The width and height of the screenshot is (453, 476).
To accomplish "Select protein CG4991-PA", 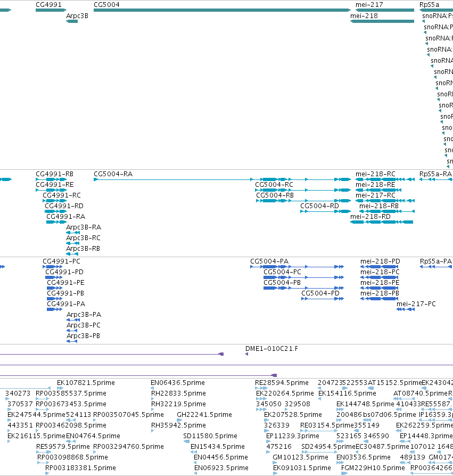I will (55, 309).
